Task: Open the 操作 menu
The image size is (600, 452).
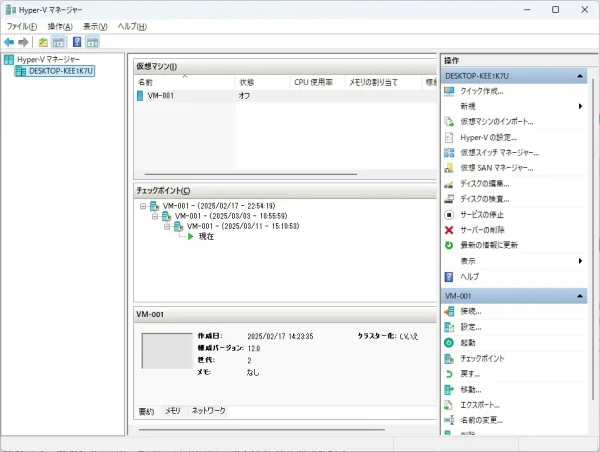Action: 60,26
